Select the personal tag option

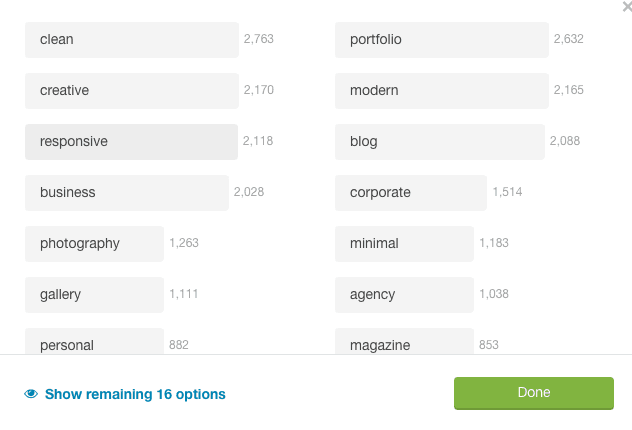(94, 341)
